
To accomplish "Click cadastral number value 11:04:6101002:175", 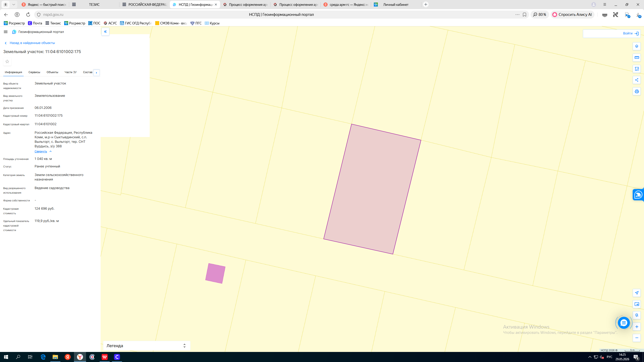I will pos(49,116).
